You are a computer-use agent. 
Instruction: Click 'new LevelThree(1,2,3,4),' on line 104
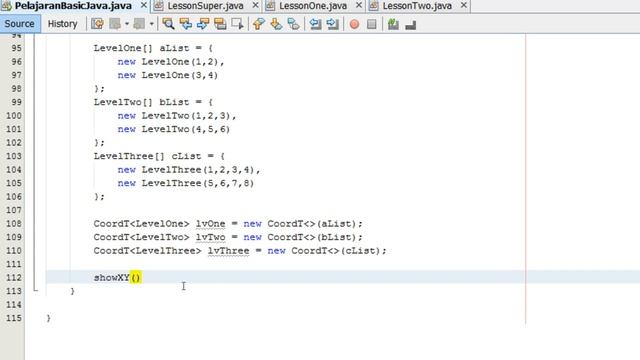pyautogui.click(x=189, y=169)
